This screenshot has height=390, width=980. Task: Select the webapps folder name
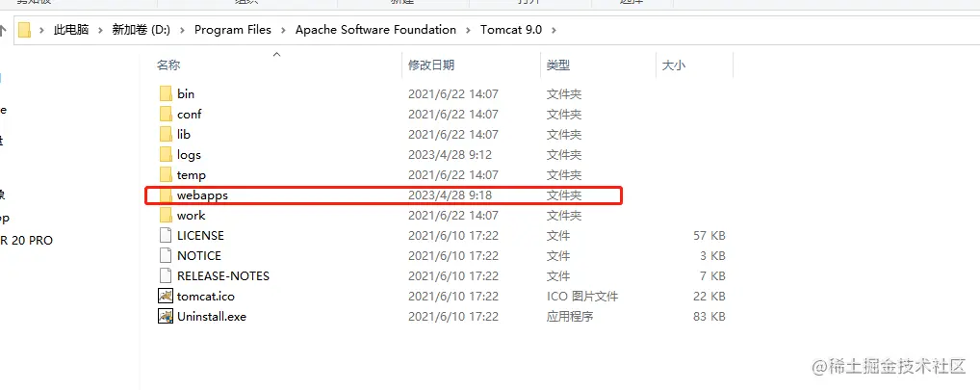(202, 195)
